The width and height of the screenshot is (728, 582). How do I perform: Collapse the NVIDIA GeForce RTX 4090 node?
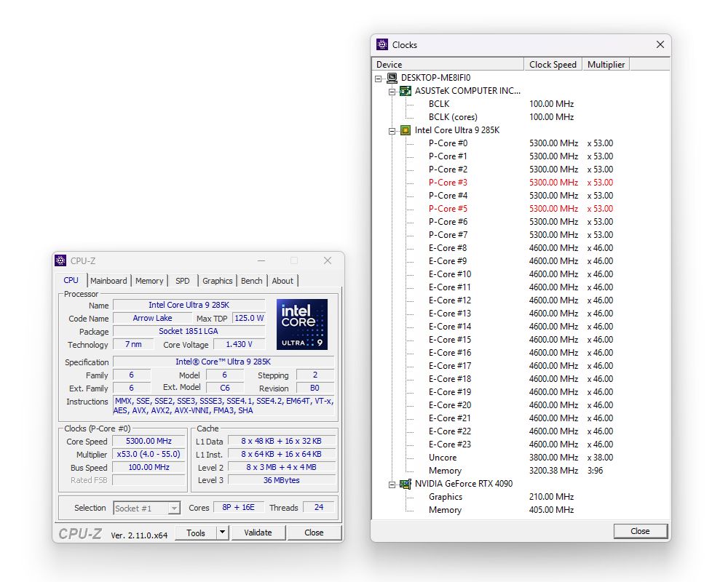point(392,485)
